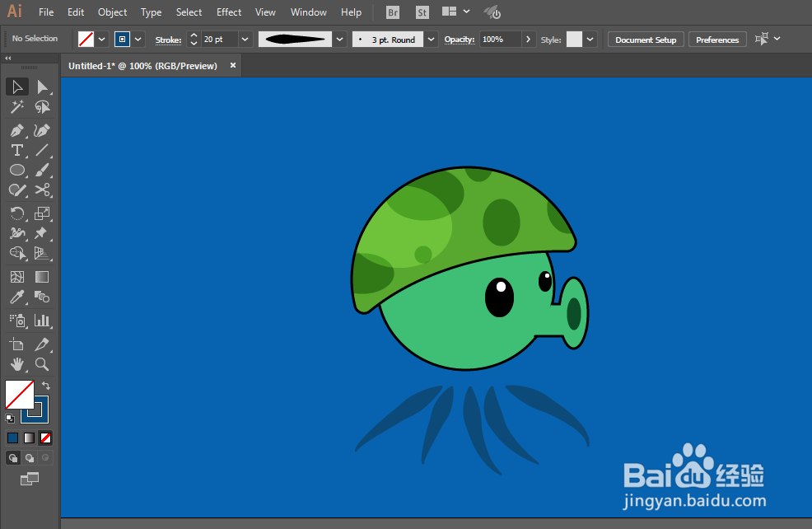Select the Artboard tool
The height and width of the screenshot is (529, 812).
(17, 344)
